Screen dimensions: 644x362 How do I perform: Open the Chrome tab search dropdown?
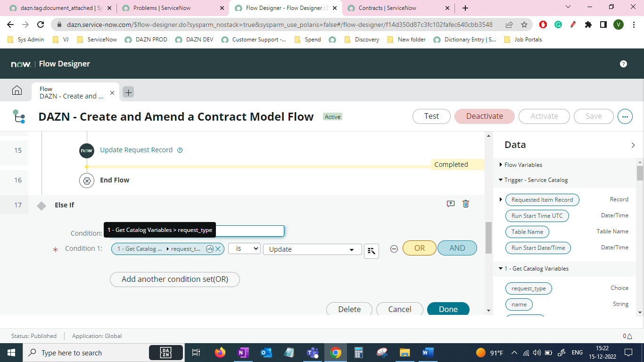[x=568, y=7]
